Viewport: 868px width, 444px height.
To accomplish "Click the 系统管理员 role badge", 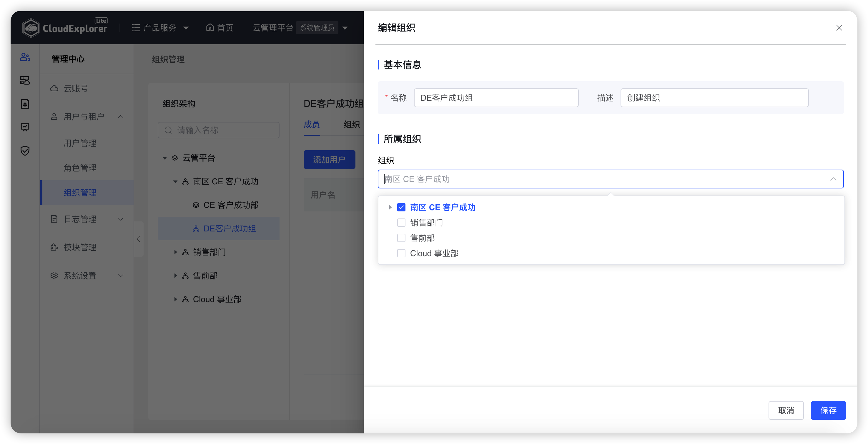I will coord(317,28).
